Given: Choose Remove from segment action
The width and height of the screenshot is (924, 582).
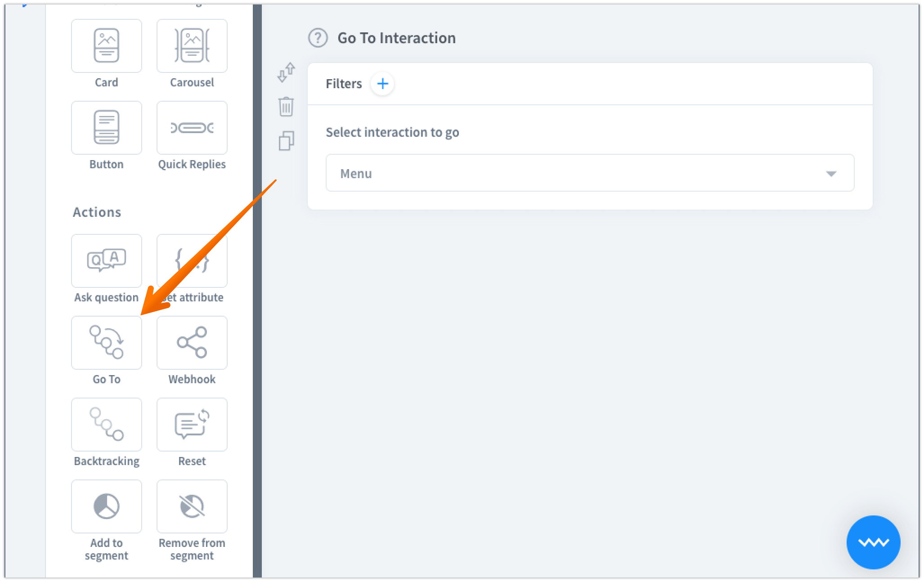Looking at the screenshot, I should coord(192,506).
